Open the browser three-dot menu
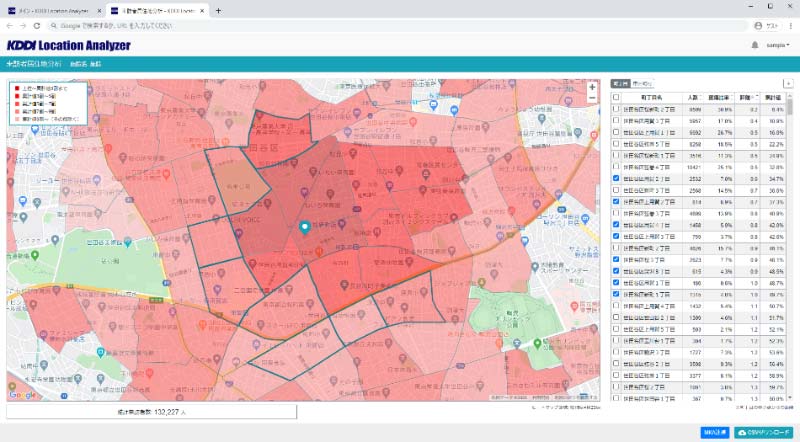Viewport: 800px width, 442px height. tap(791, 24)
